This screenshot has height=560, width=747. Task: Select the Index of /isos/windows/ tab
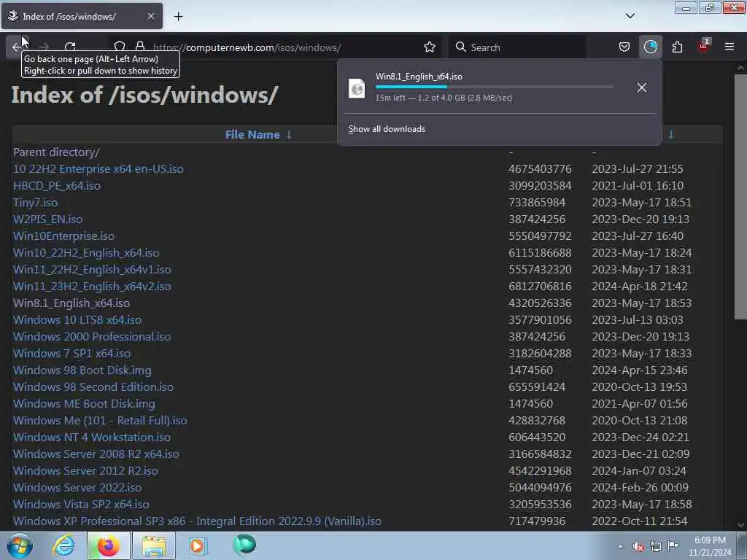(x=82, y=16)
